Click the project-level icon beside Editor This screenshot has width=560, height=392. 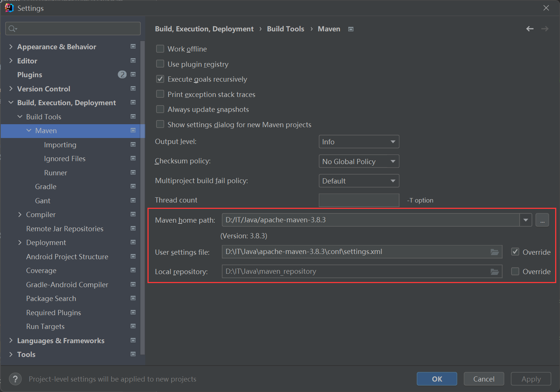(x=133, y=60)
